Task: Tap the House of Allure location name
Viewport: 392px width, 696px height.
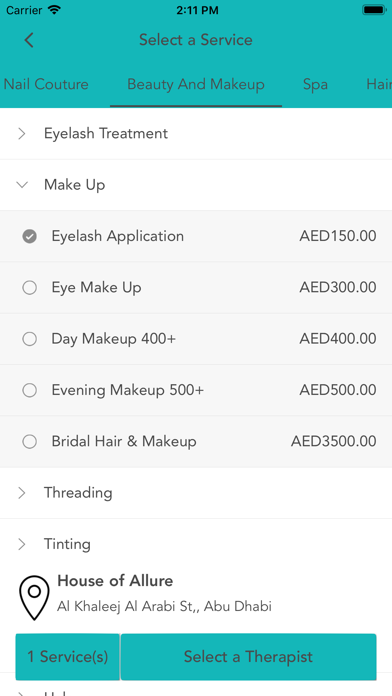Action: point(115,581)
